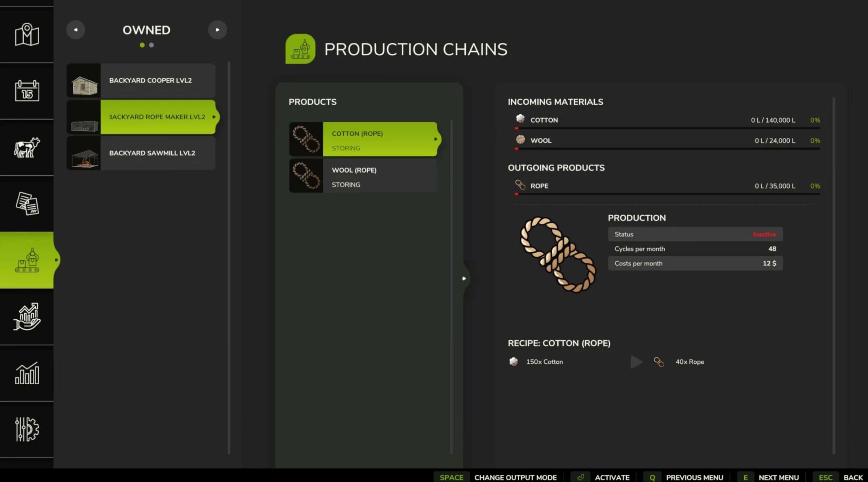Select the first green page indicator dot
The image size is (868, 482).
tap(142, 45)
